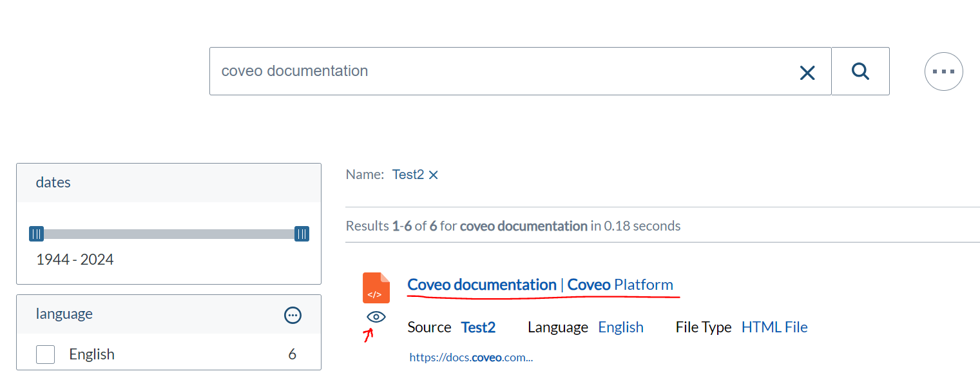Screen dimensions: 980x389
Task: Click the dates range slider track
Action: tap(169, 234)
